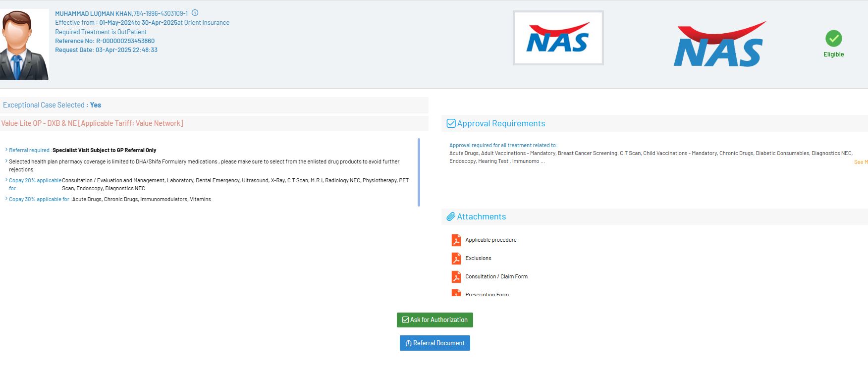Expand the Referral required row chevron
This screenshot has width=868, height=371.
click(6, 150)
